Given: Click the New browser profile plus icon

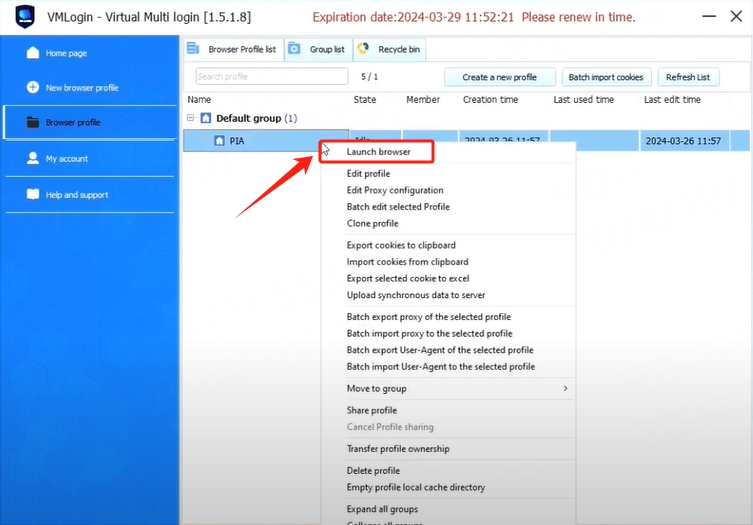Looking at the screenshot, I should pos(33,88).
